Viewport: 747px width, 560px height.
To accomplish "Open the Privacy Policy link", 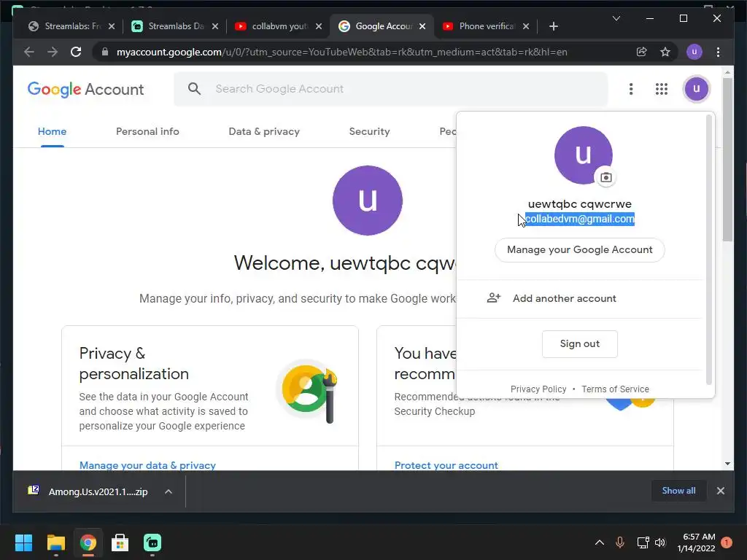I will click(538, 389).
